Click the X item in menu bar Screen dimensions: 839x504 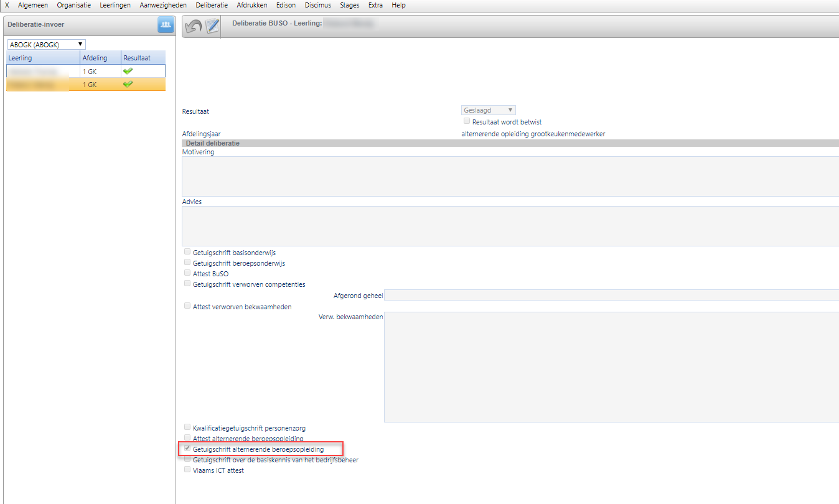click(x=7, y=5)
